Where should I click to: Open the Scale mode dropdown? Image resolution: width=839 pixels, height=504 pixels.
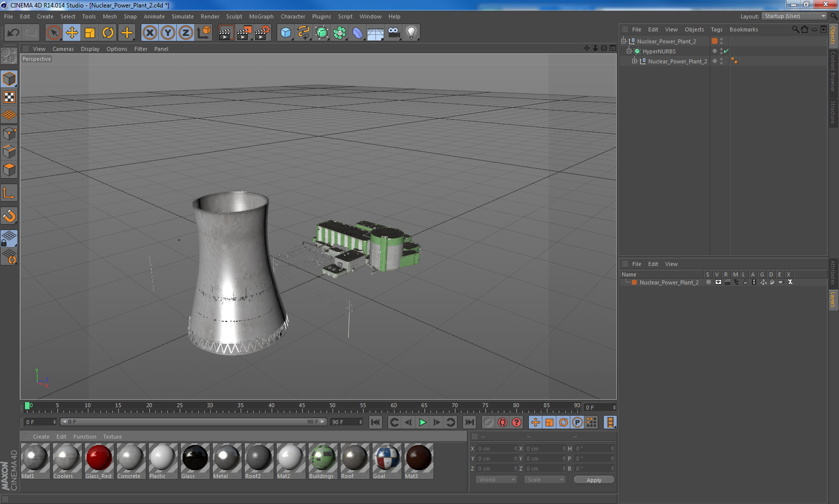[x=545, y=480]
